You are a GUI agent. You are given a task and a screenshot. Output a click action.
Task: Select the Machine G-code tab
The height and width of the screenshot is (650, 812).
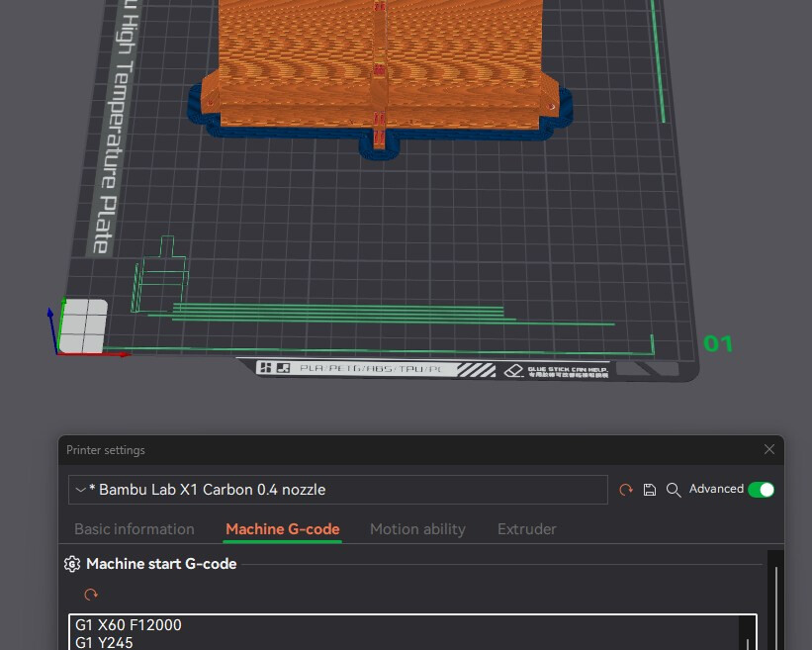(x=282, y=529)
